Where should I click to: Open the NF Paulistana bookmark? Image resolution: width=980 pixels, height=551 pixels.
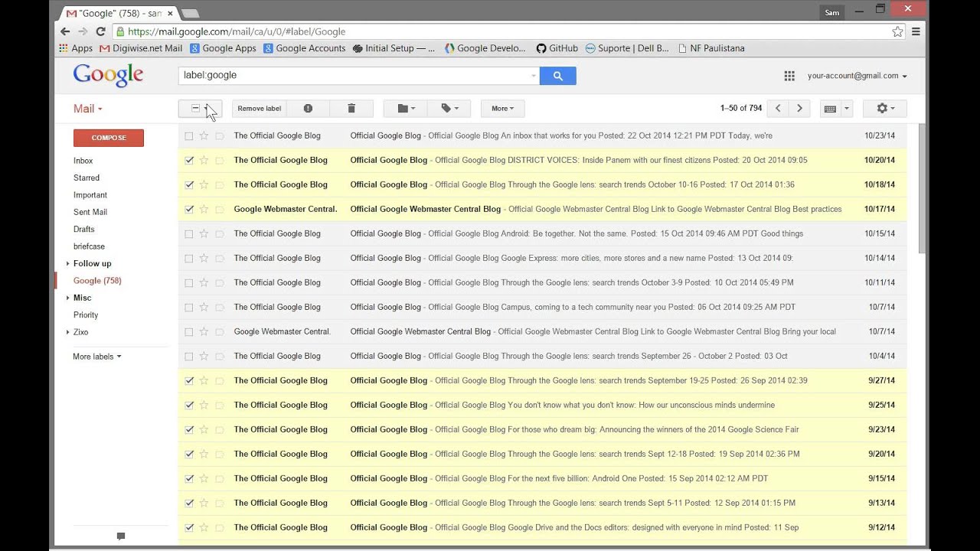(x=711, y=48)
